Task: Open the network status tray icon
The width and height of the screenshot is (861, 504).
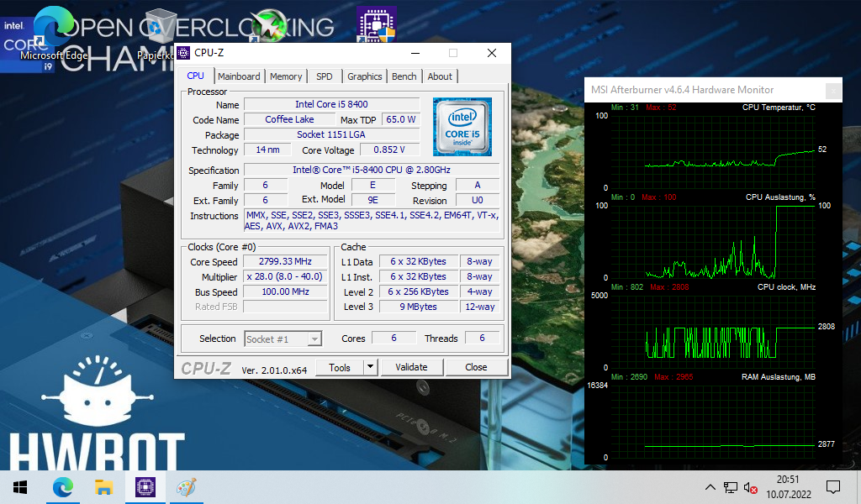Action: [731, 487]
